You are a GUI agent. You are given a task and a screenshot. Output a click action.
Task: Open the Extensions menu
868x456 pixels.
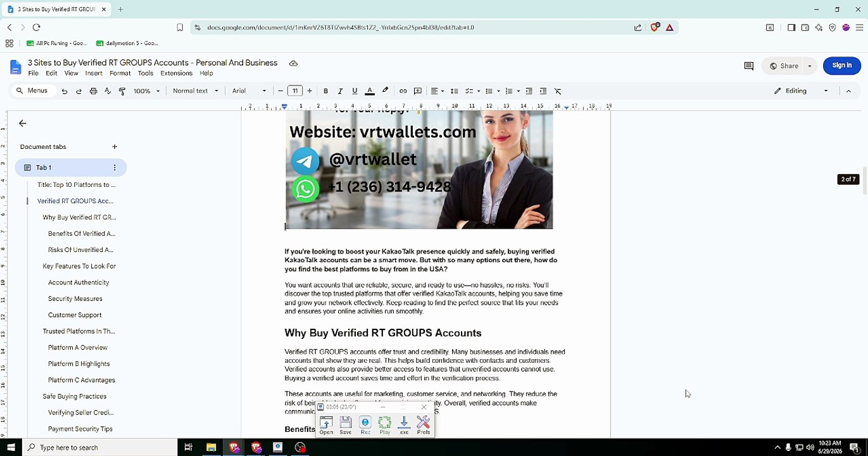click(177, 73)
